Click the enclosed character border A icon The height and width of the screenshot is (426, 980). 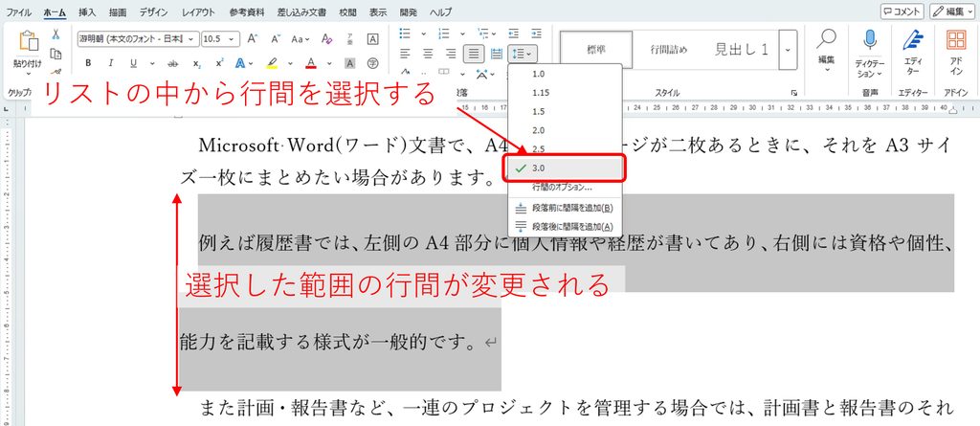(372, 39)
